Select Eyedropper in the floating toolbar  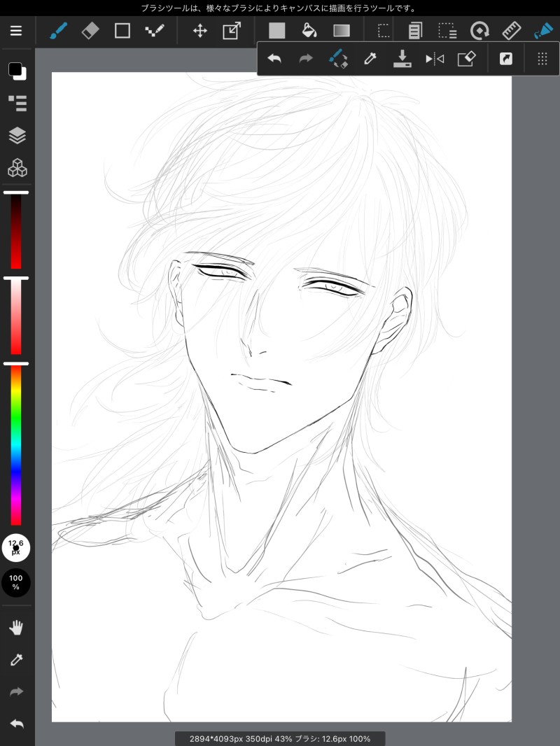pos(370,59)
